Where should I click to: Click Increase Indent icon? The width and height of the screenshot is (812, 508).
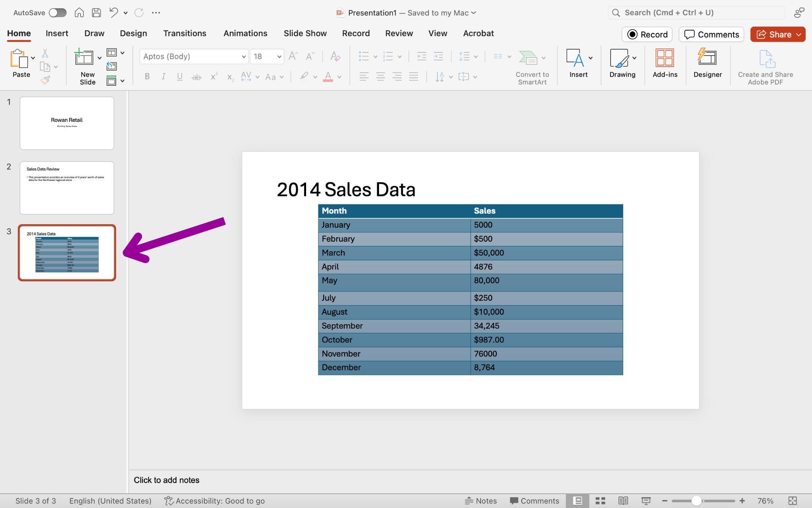click(x=439, y=56)
